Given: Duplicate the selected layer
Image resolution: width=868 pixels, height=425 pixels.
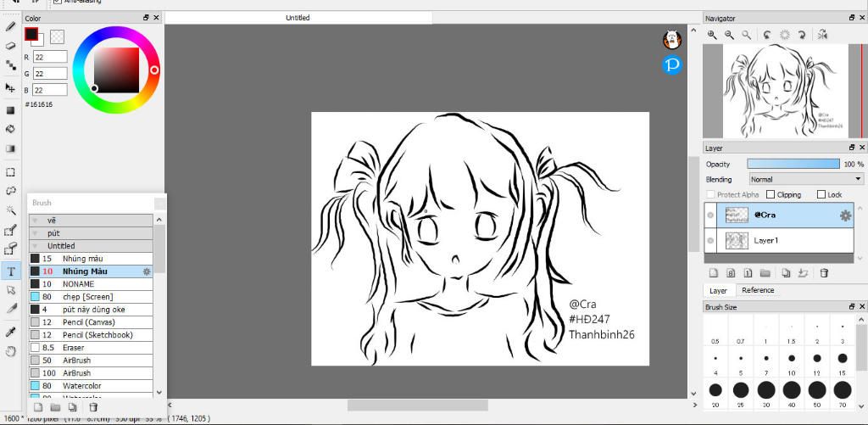Looking at the screenshot, I should pyautogui.click(x=786, y=272).
